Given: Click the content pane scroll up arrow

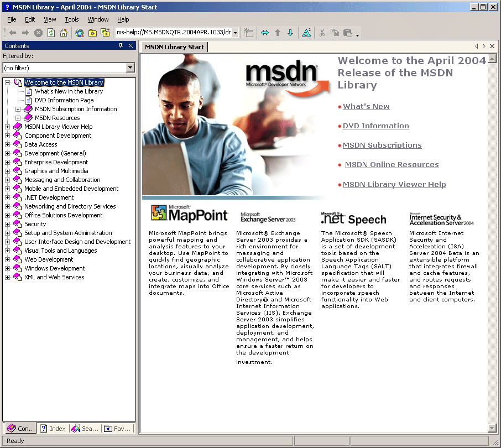Looking at the screenshot, I should coord(492,59).
